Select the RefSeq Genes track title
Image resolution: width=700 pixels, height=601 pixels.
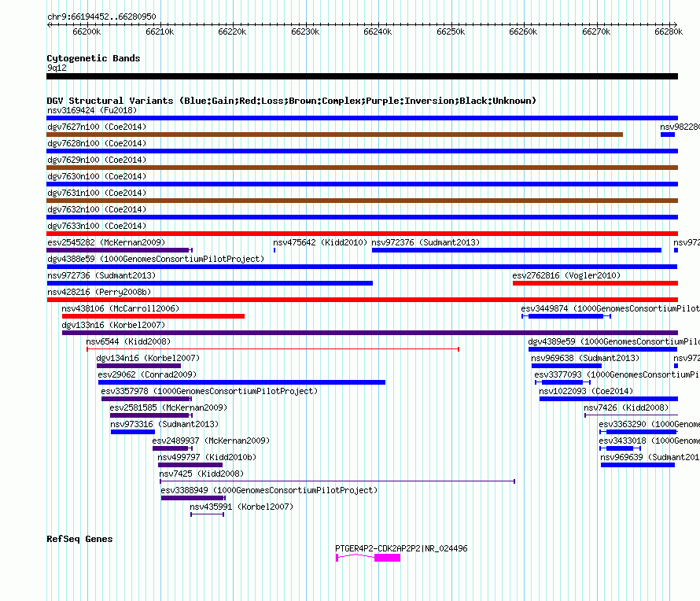point(80,539)
